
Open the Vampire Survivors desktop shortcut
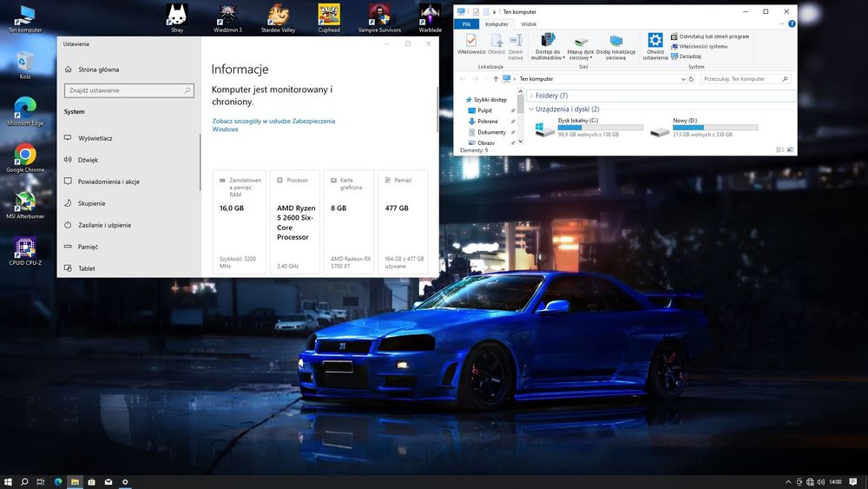tap(379, 18)
